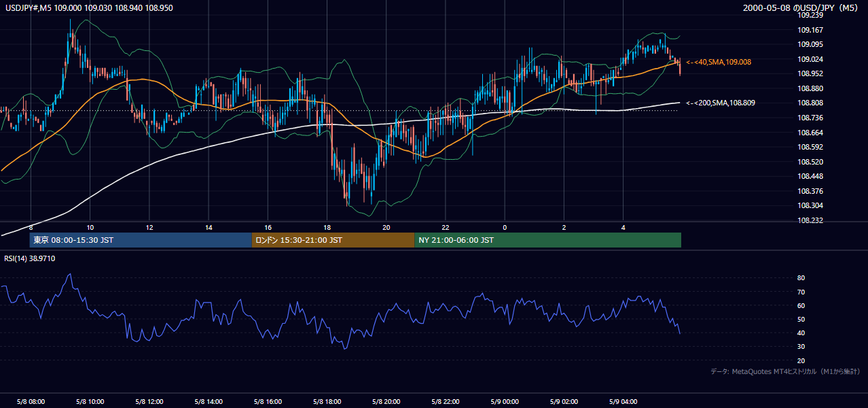The image size is (868, 408).
Task: Select the ロンドン 15:30-21:00 JST session bar
Action: [333, 240]
